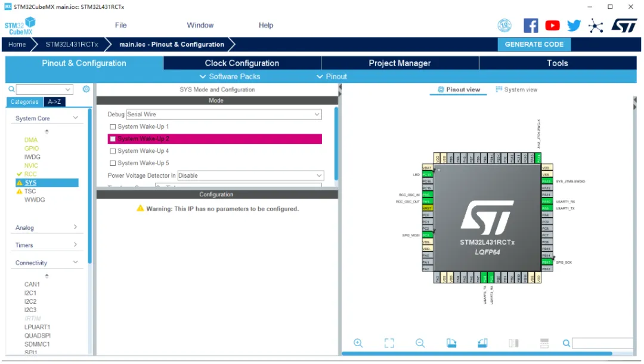Open the Twitter icon link

tap(574, 26)
